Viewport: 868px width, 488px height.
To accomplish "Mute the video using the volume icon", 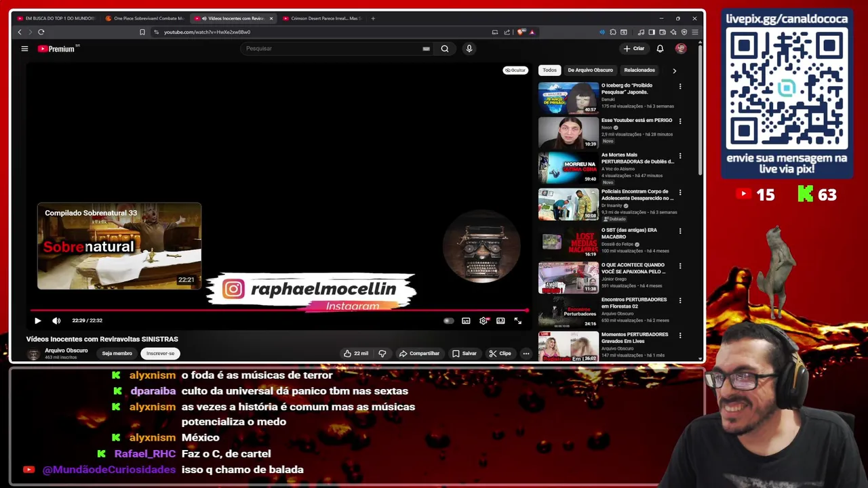I will (56, 321).
